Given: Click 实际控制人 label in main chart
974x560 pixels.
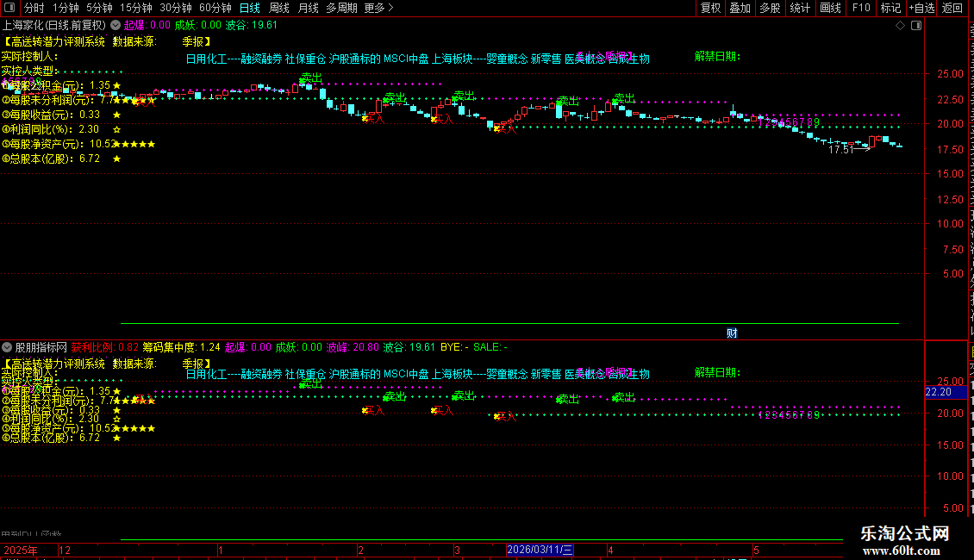Looking at the screenshot, I should click(x=29, y=57).
